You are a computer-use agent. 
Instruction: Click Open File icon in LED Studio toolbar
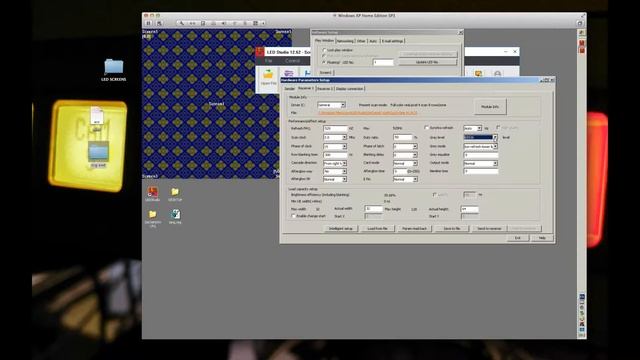click(268, 78)
